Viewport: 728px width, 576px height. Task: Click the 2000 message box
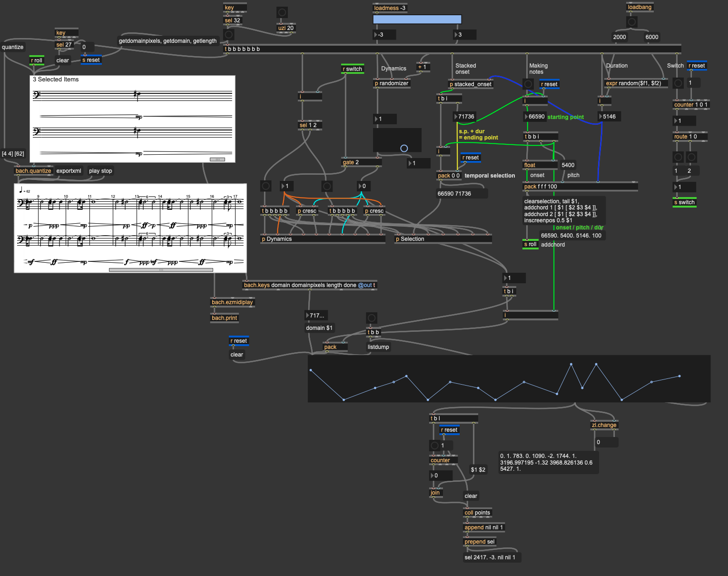[x=620, y=37]
